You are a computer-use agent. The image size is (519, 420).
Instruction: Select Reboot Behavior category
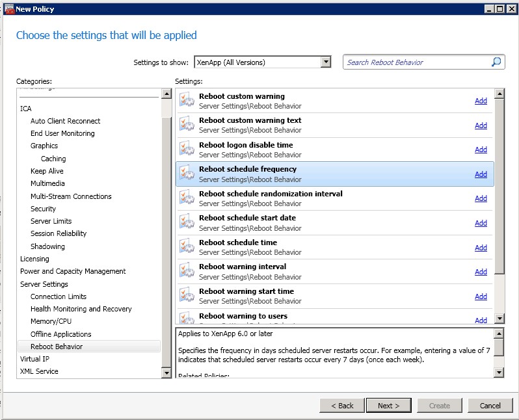[x=57, y=347]
